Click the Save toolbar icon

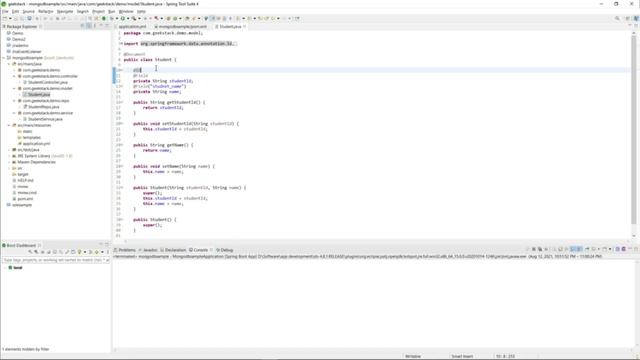(x=16, y=18)
